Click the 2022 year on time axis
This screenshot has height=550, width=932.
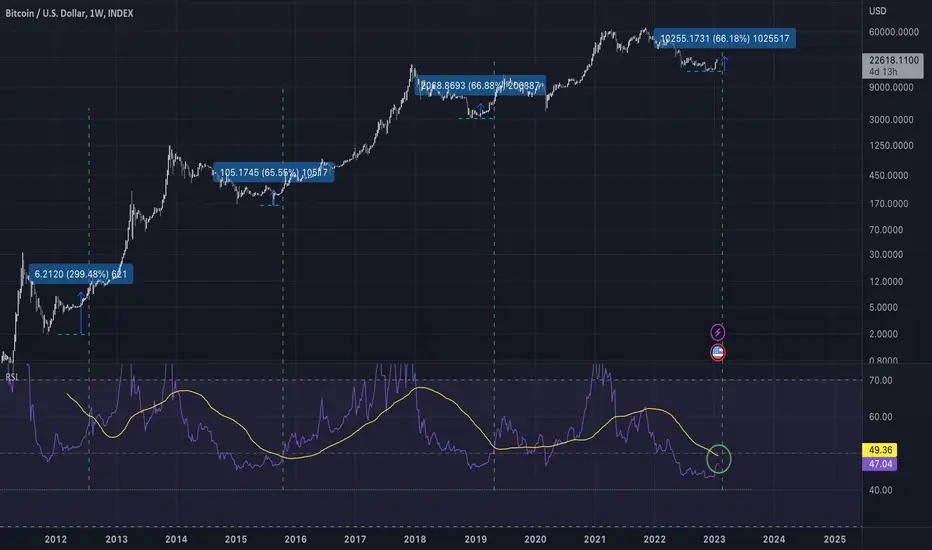[x=654, y=539]
